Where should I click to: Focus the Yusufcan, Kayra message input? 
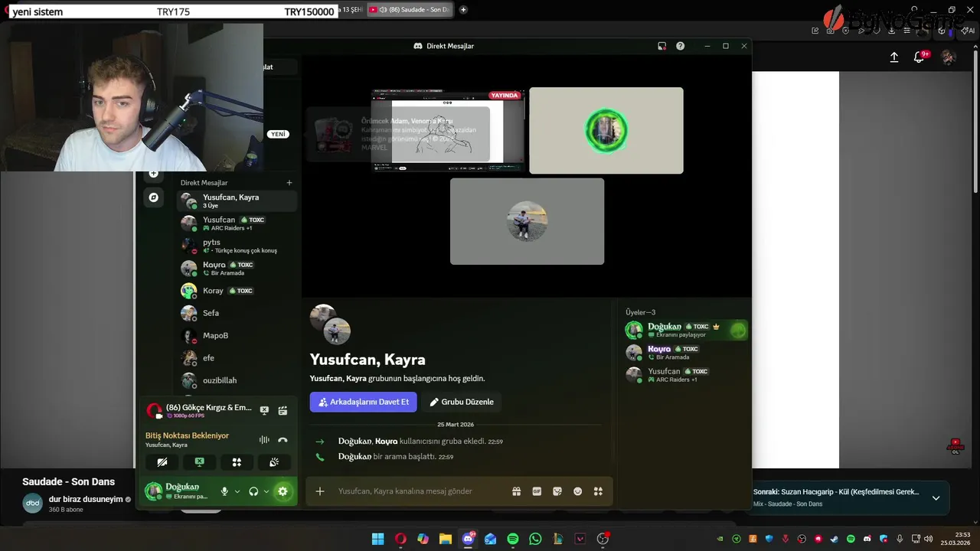(420, 491)
